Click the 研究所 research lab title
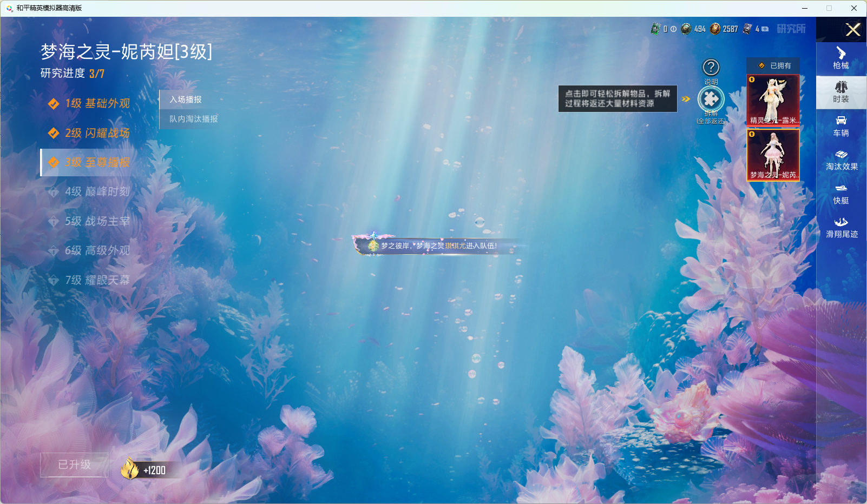This screenshot has width=867, height=504. (x=791, y=29)
